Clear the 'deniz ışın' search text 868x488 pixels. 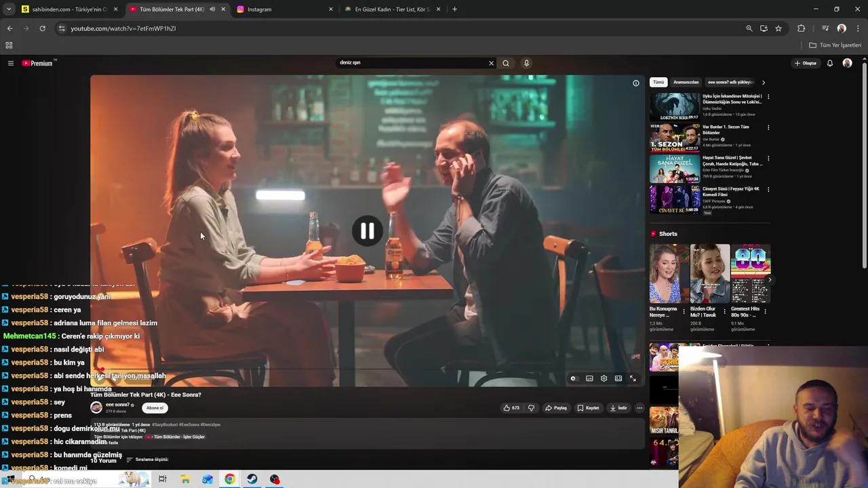coord(491,63)
